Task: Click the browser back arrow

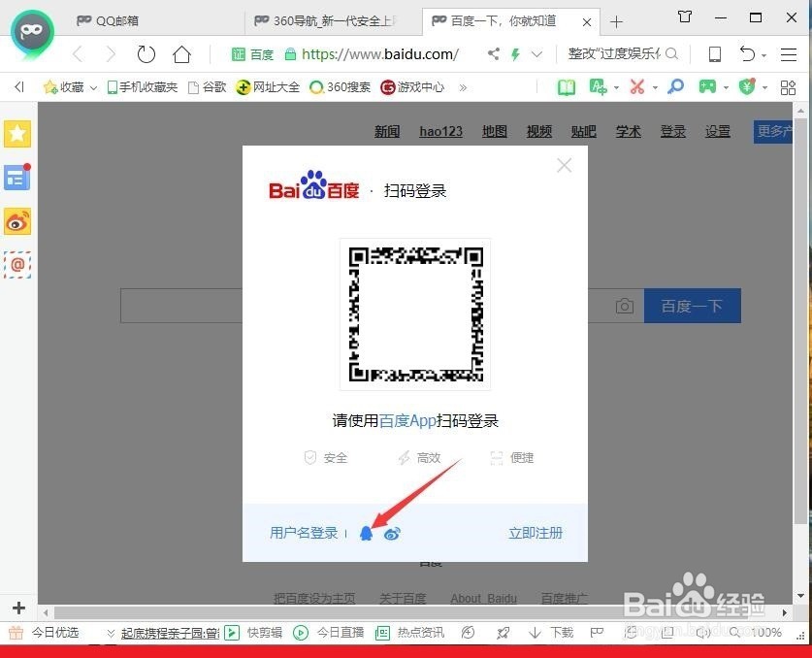Action: [78, 54]
